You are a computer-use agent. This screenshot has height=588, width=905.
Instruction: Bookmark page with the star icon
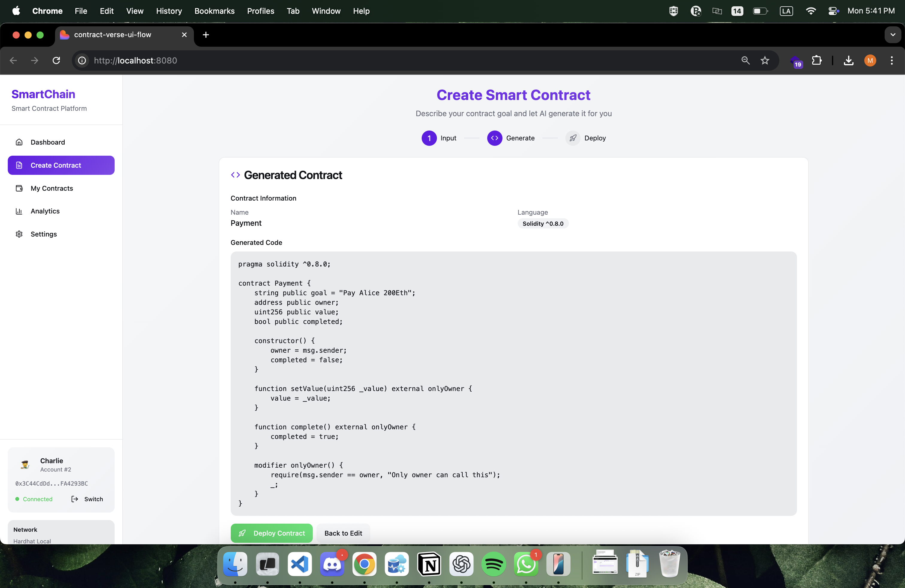pos(765,60)
